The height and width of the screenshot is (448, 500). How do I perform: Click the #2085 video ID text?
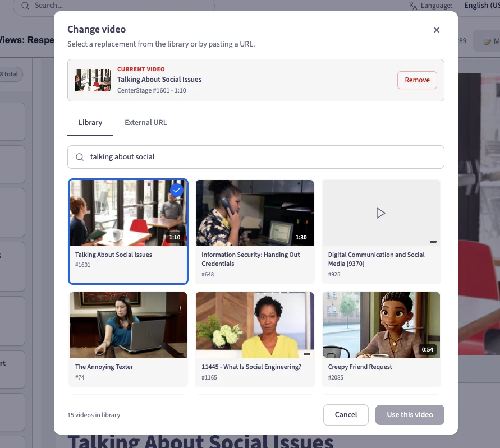(x=336, y=377)
